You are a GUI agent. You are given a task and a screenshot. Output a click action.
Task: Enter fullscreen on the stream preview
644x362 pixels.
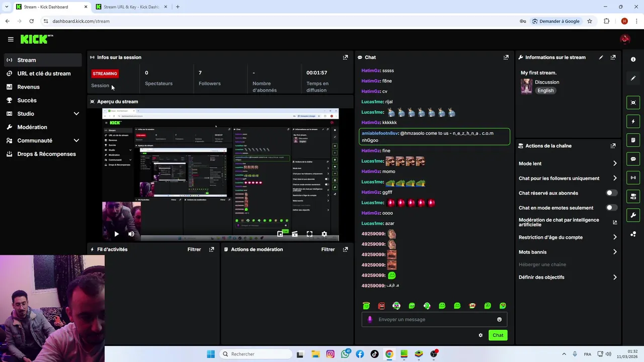pos(309,234)
